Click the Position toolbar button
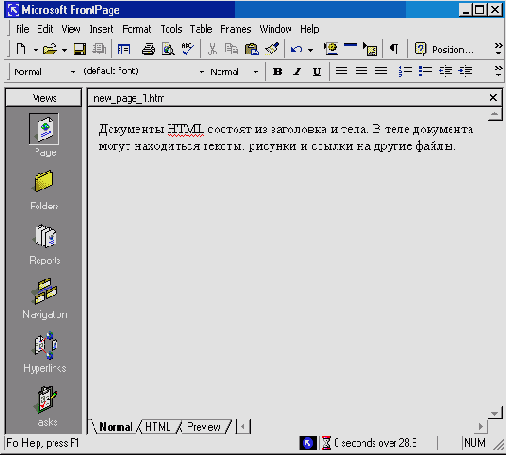Viewport: 506px width, 455px height. 444,49
